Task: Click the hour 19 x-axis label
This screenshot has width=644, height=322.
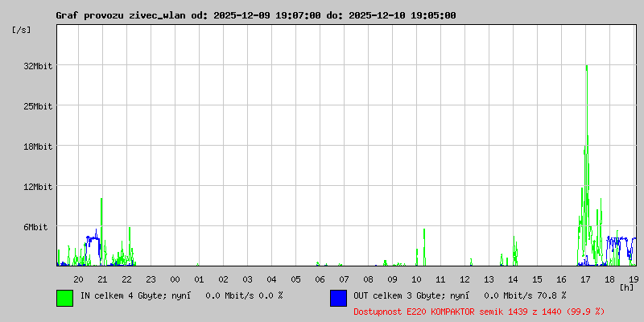Action: pos(634,279)
